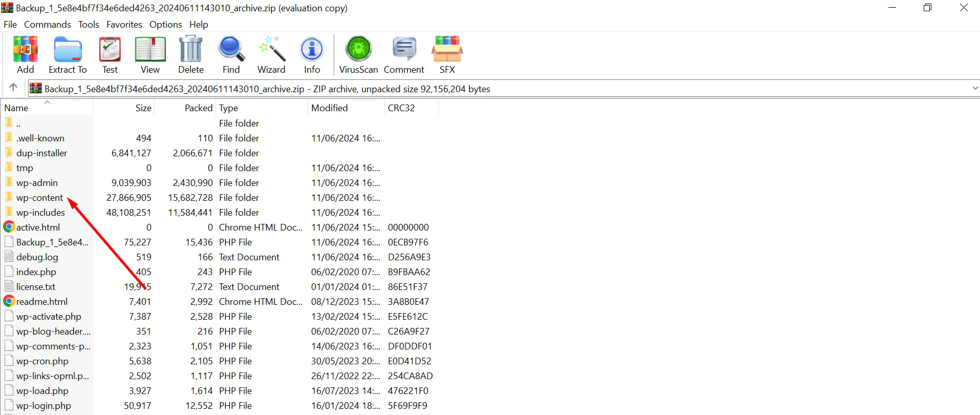Click CRC32 value 3A8B0E47
The height and width of the screenshot is (415, 980).
pyautogui.click(x=408, y=301)
